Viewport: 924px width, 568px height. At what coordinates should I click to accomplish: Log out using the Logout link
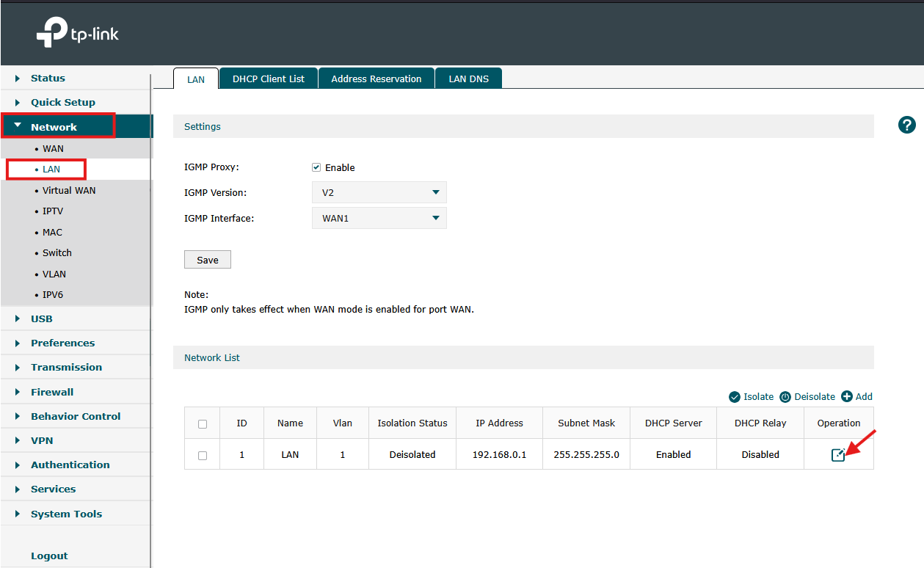49,556
